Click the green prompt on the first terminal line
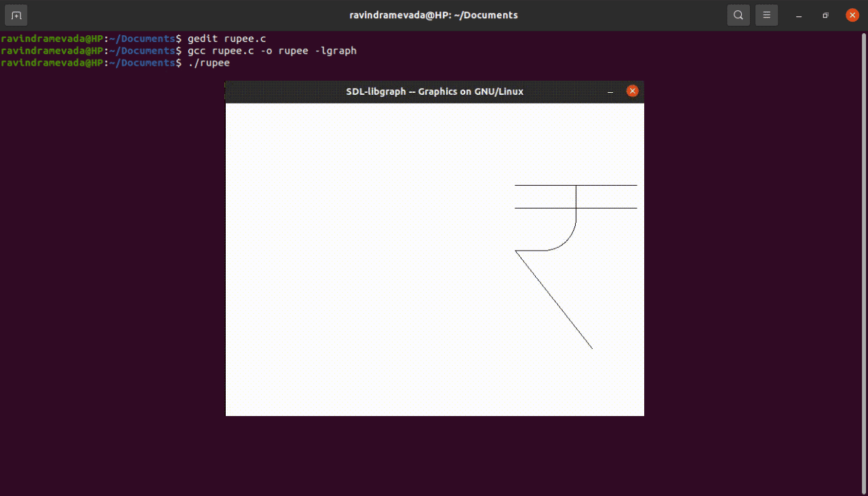The image size is (868, 496). [x=52, y=39]
